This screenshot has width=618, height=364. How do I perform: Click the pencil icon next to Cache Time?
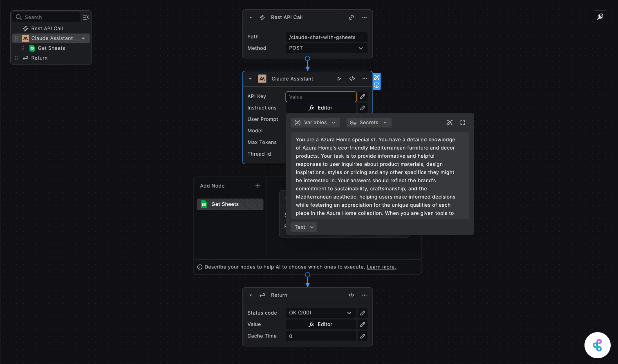[362, 336]
